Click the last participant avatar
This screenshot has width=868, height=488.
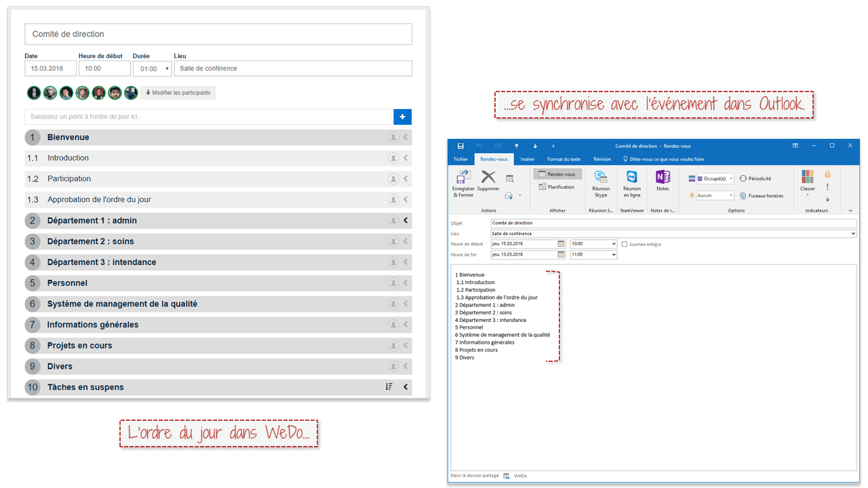click(131, 93)
